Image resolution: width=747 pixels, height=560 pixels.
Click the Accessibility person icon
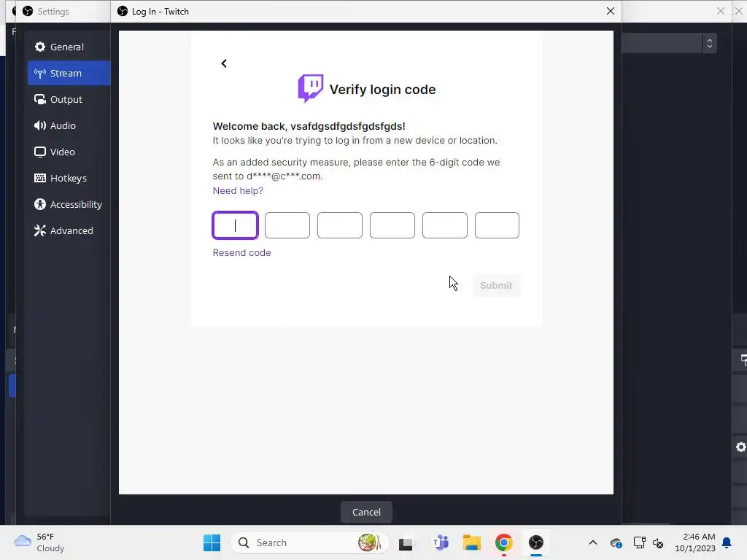(x=40, y=204)
